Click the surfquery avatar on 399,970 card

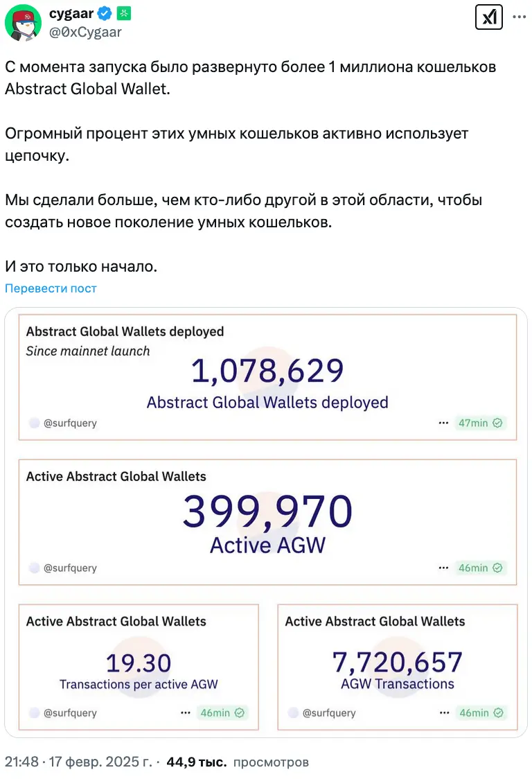click(x=35, y=568)
